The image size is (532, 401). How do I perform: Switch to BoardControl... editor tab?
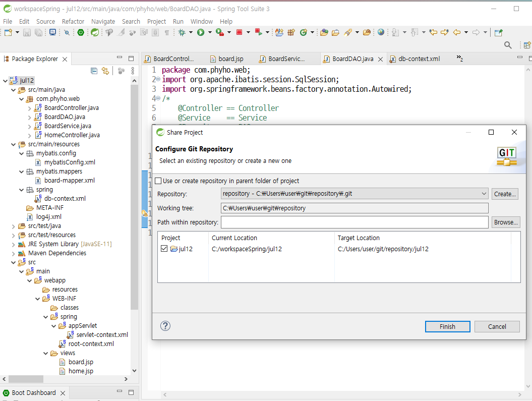(x=169, y=59)
